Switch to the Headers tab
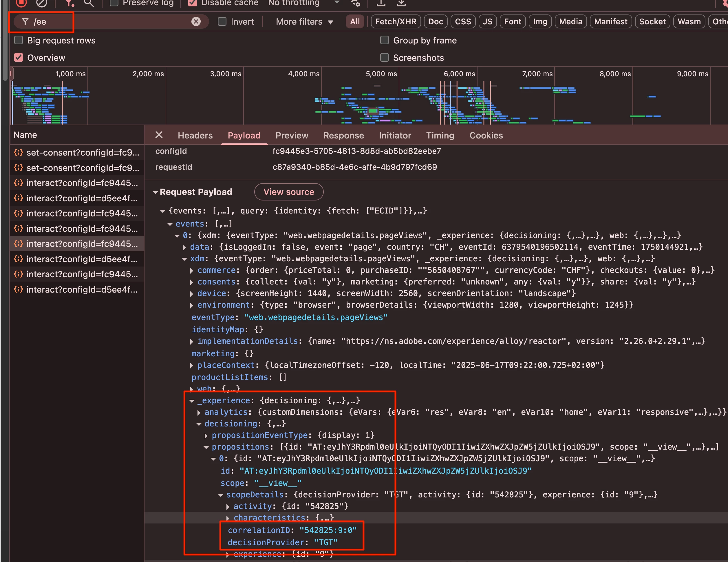 [195, 135]
